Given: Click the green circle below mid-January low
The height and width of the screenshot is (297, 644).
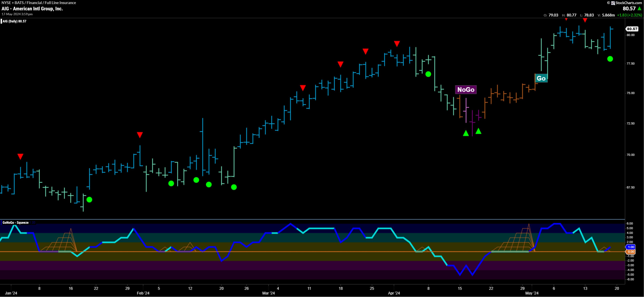Looking at the screenshot, I should 89,199.
